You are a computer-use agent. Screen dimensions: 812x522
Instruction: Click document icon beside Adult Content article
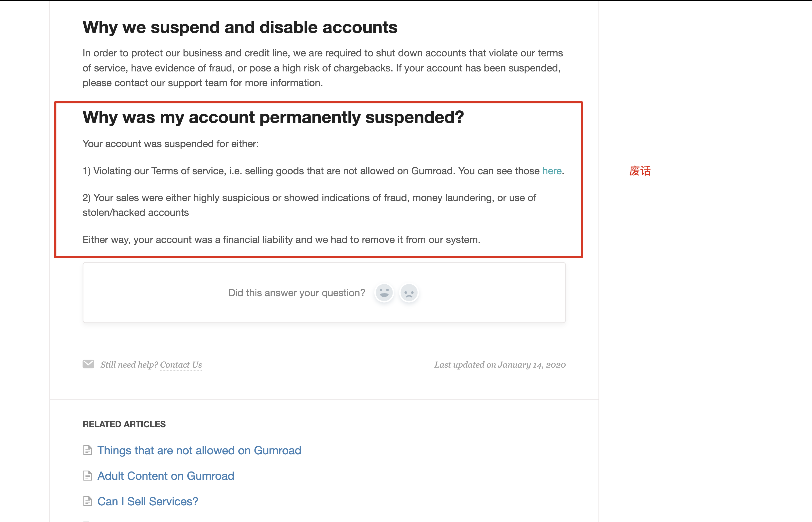(x=88, y=476)
